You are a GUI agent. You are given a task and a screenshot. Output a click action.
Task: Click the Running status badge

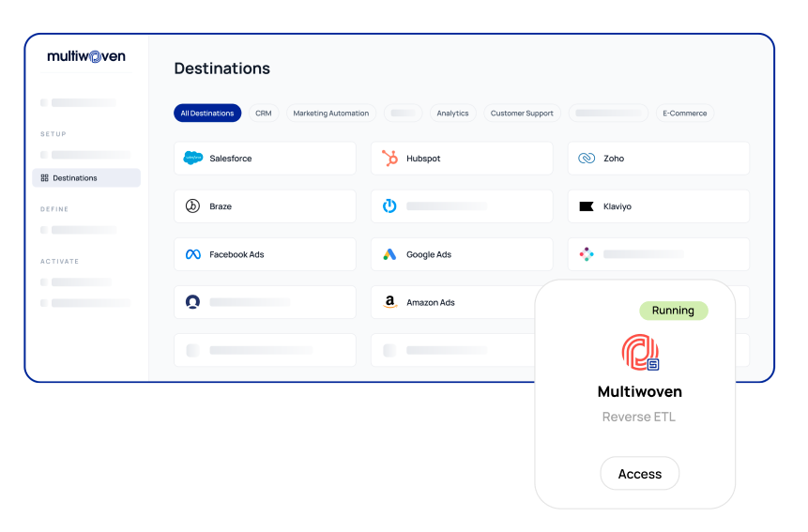(674, 311)
